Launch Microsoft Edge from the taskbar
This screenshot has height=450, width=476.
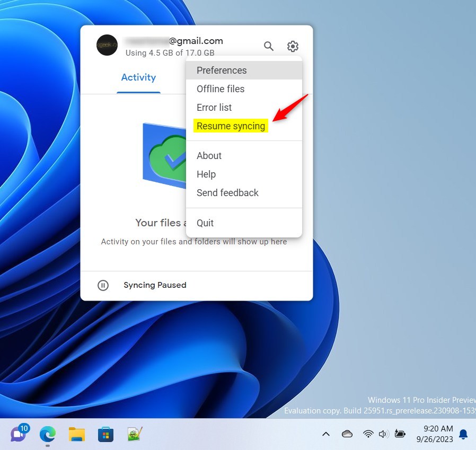(48, 434)
